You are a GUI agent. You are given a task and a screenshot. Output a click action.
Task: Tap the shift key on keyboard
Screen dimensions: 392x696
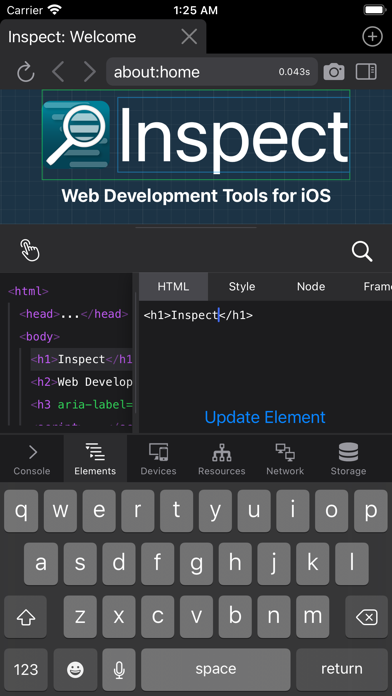click(x=25, y=617)
